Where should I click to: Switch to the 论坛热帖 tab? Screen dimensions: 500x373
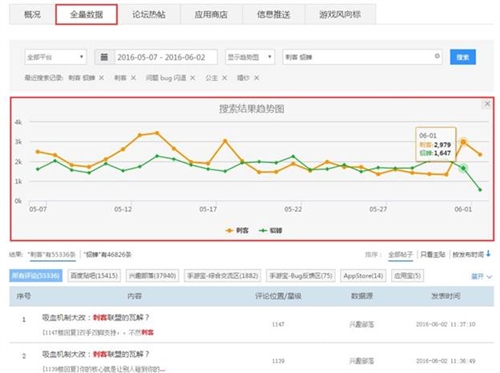click(149, 14)
